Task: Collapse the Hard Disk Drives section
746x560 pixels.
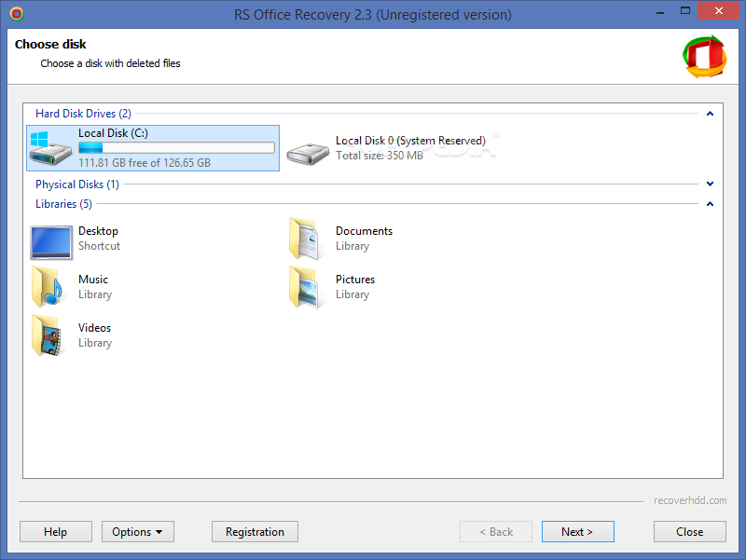Action: pyautogui.click(x=710, y=114)
